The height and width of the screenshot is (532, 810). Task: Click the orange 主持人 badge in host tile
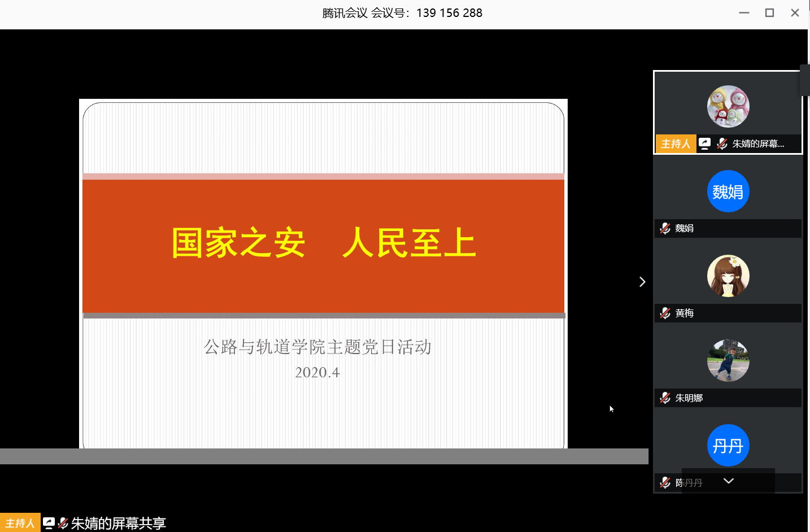(x=676, y=143)
